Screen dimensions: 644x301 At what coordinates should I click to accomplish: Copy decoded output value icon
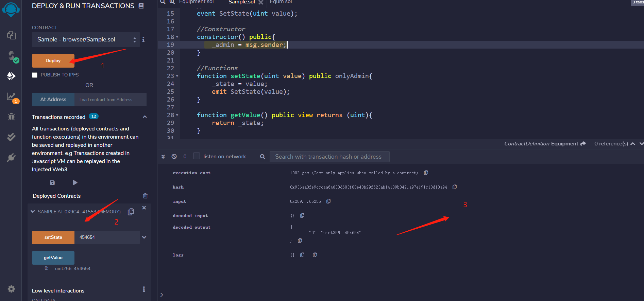point(300,241)
